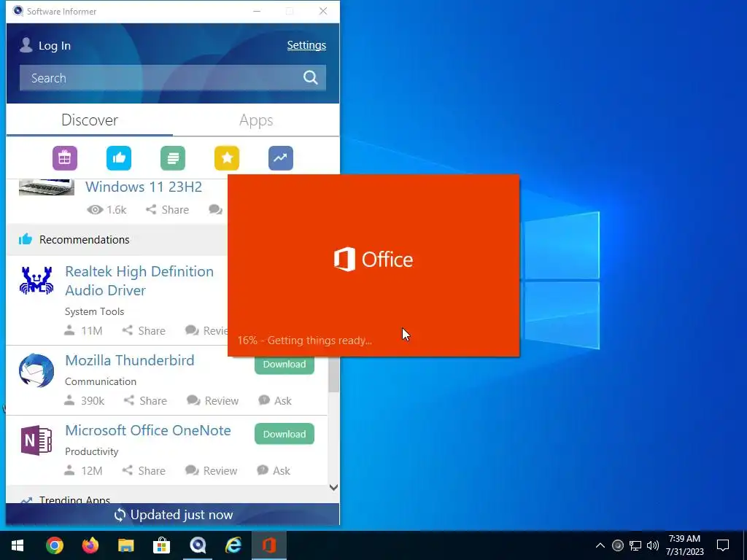Open the Mozilla Thunderbird title link

(x=130, y=360)
